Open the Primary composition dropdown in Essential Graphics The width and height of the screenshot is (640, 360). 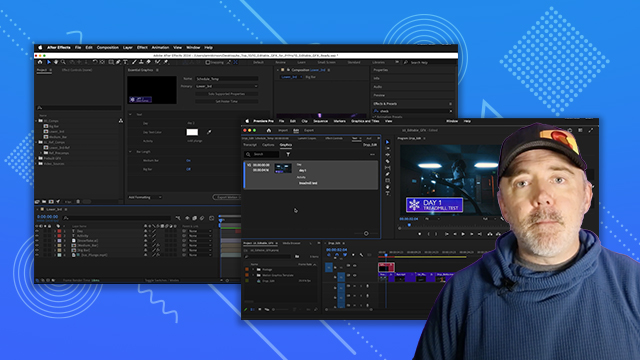click(227, 86)
